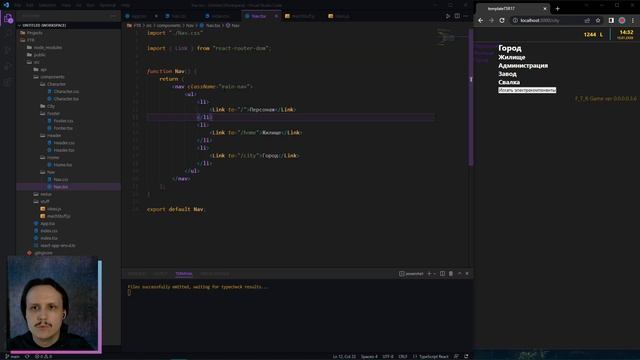Click the browser back arrow
Image resolution: width=640 pixels, height=360 pixels.
(480, 20)
